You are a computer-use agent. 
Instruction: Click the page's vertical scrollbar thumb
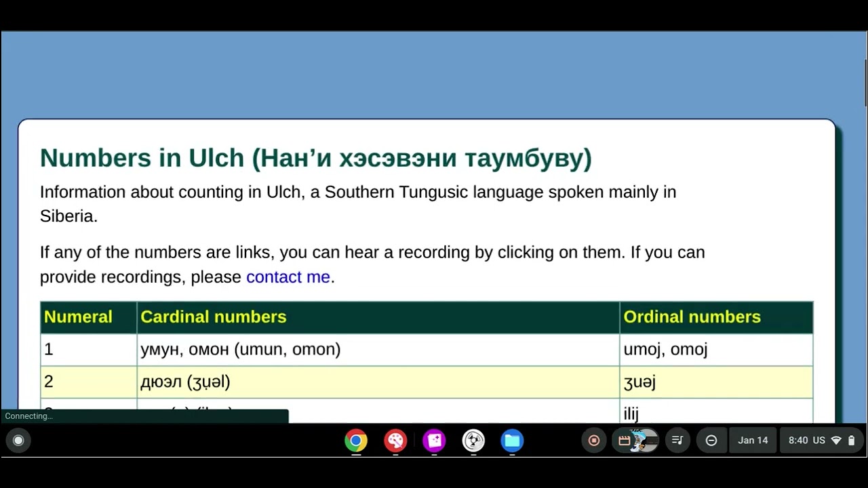pyautogui.click(x=865, y=83)
